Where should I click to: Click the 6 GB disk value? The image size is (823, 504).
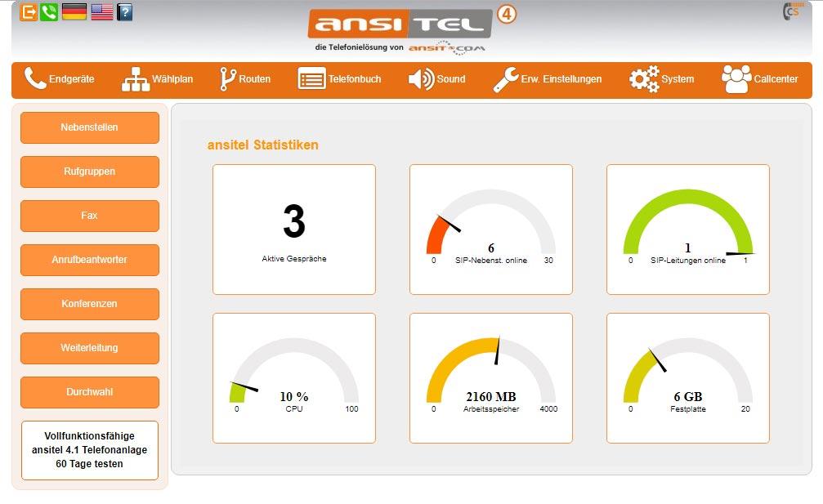[687, 396]
